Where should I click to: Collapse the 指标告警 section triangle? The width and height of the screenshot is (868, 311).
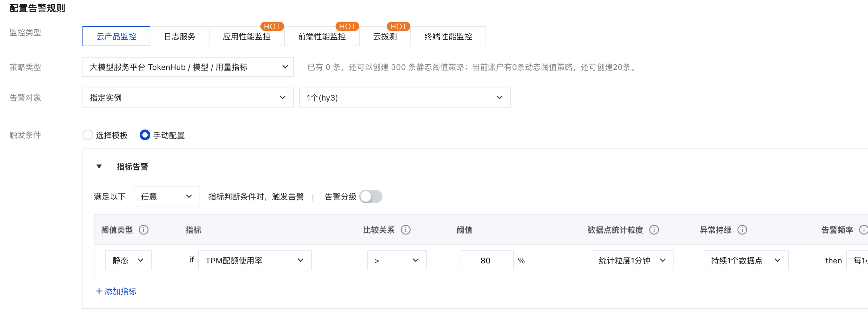point(99,166)
